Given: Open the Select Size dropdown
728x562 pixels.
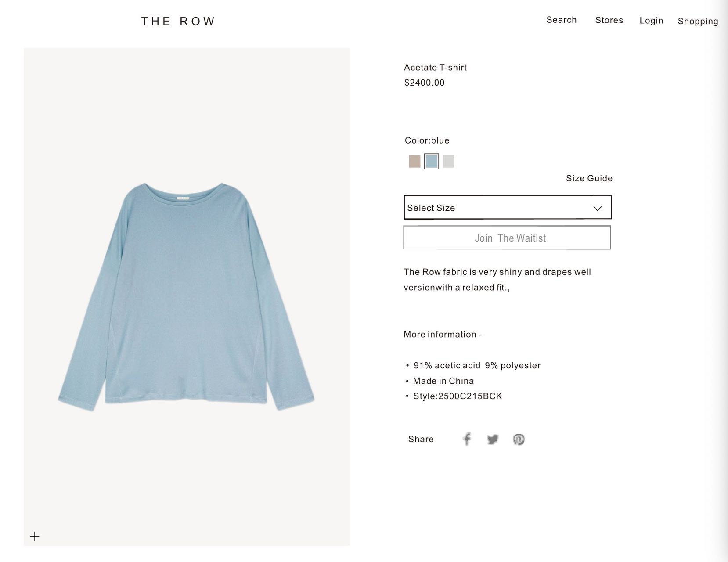Looking at the screenshot, I should point(508,207).
